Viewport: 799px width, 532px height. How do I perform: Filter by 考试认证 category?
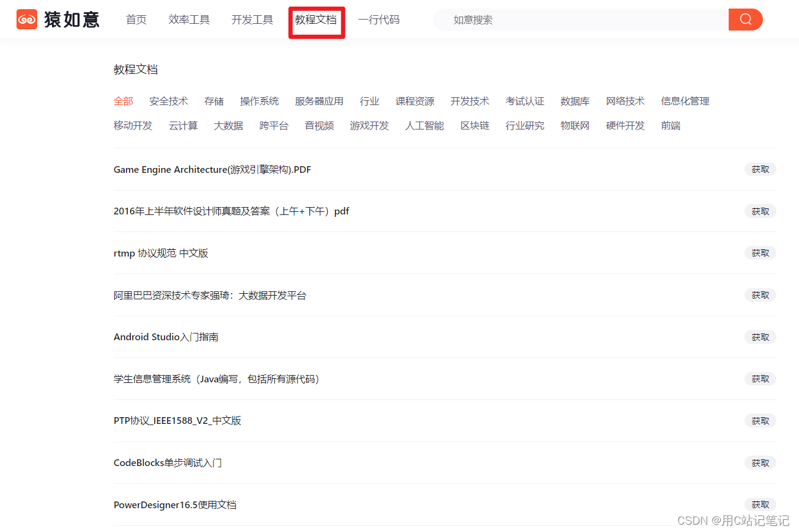click(525, 101)
